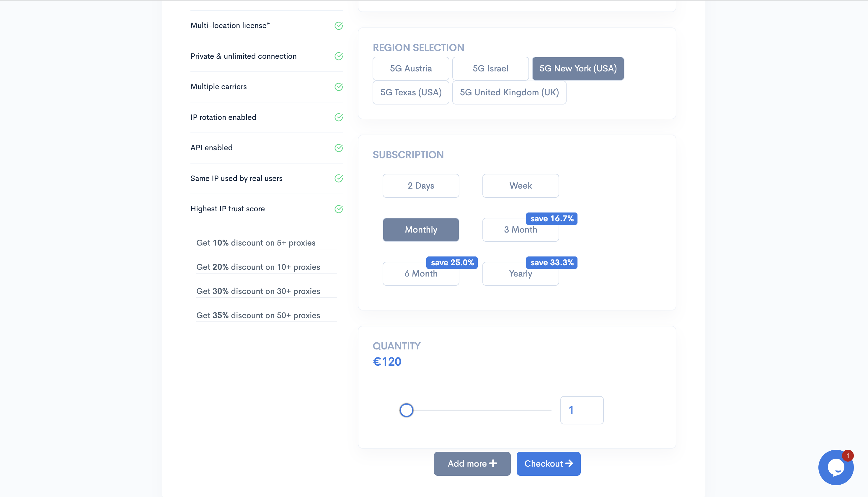Click the Checkout button

(548, 464)
